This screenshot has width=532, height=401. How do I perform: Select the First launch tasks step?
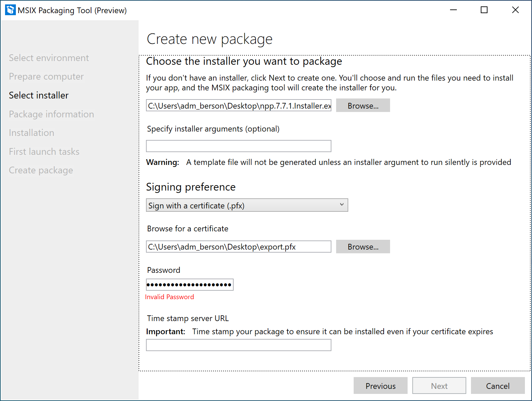[x=44, y=151]
